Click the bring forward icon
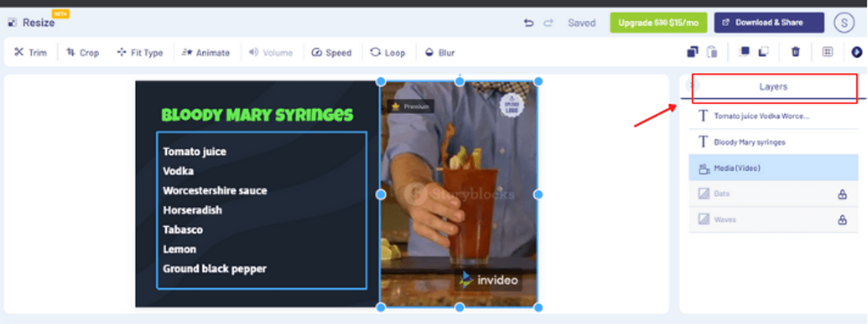Image resolution: width=868 pixels, height=324 pixels. coord(744,52)
